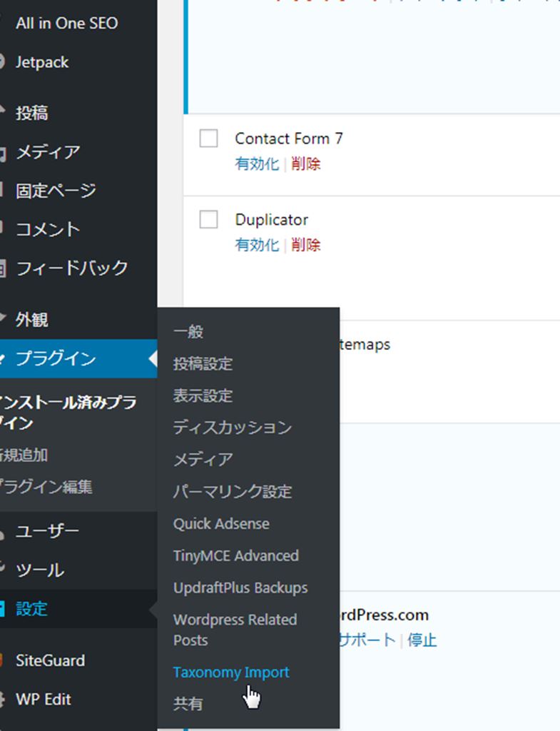
Task: Open Taxonomy Import settings
Action: tap(231, 672)
